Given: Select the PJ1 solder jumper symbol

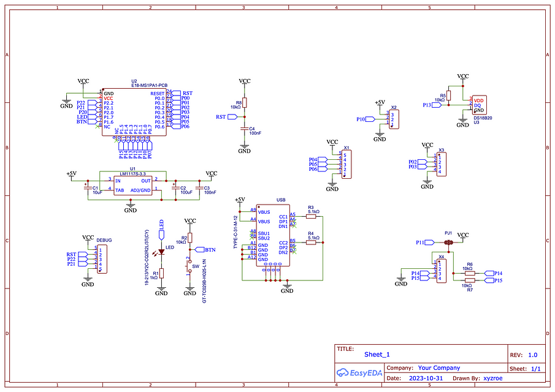Looking at the screenshot, I should pos(448,243).
